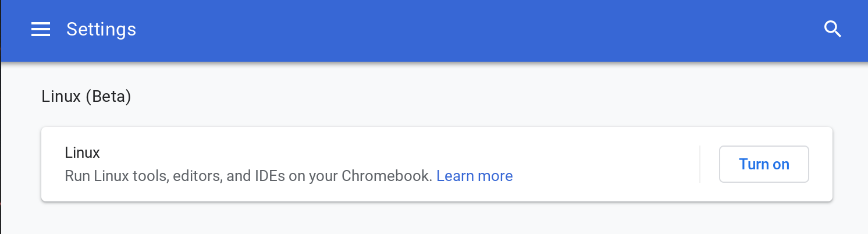Tap the menu icon beside Settings
868x234 pixels.
(x=41, y=29)
